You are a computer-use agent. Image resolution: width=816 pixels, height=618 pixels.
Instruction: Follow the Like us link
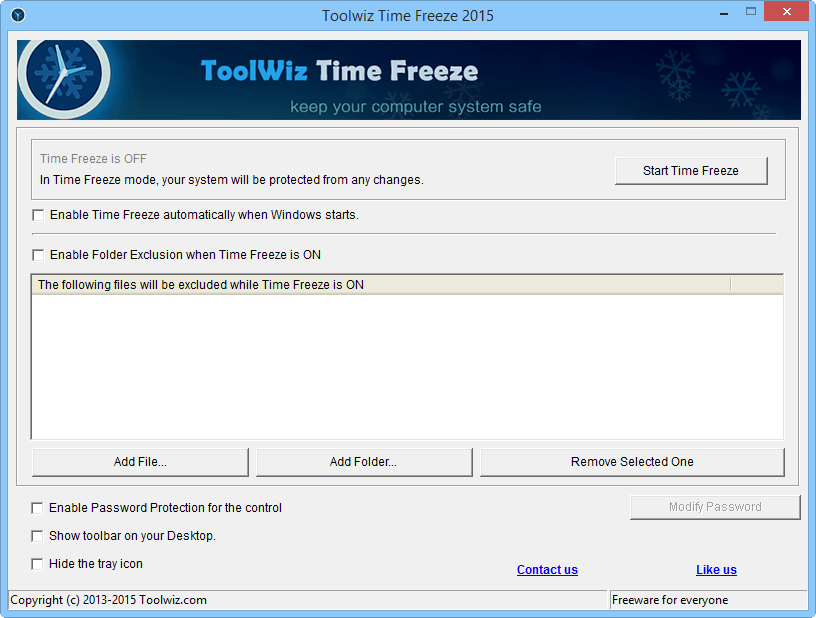716,569
